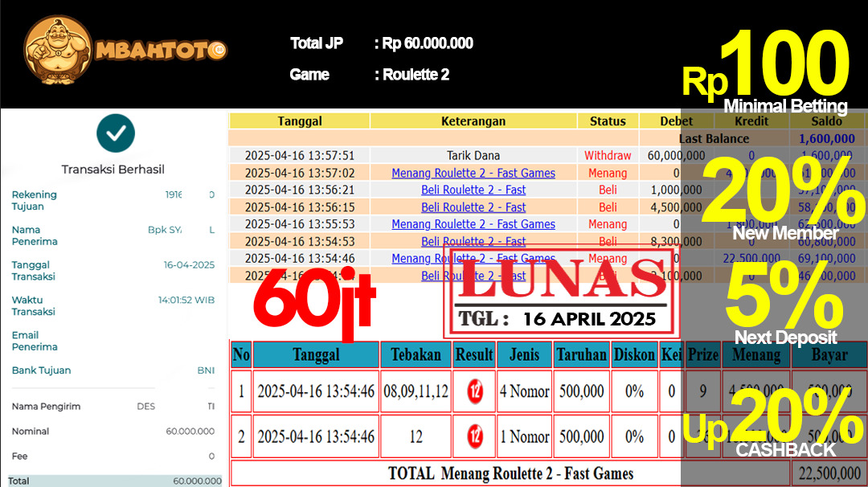Open Beli Roulette 2 link at 13:56:15
Viewport: 868px width, 487px height.
473,207
